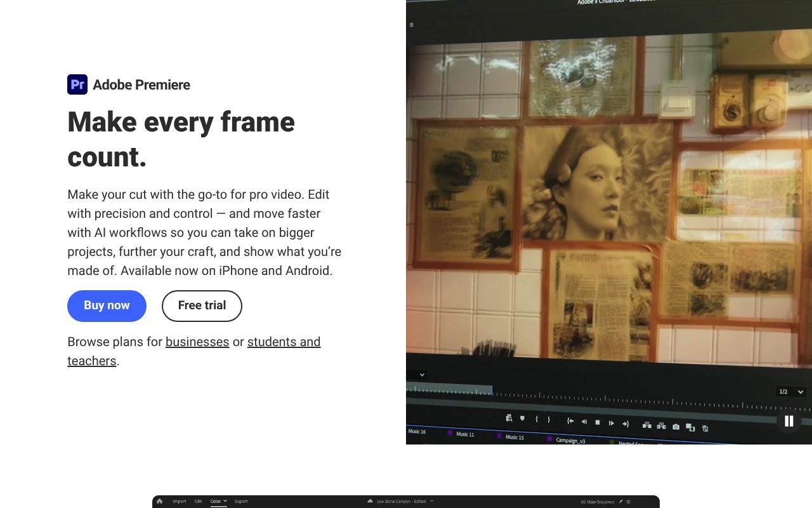Viewport: 812px width, 508px height.
Task: Open the Export tab in bottom bar
Action: [241, 502]
